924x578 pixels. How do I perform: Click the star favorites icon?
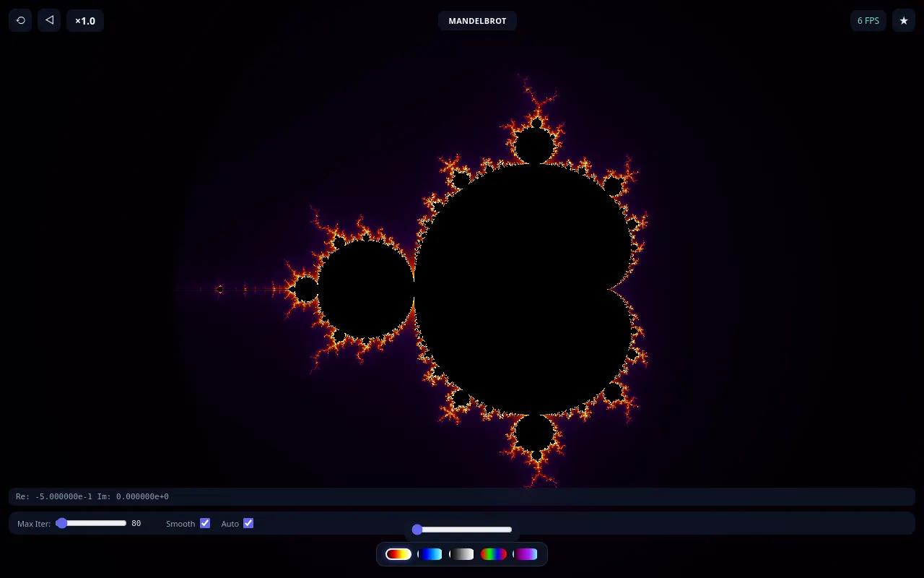coord(904,20)
